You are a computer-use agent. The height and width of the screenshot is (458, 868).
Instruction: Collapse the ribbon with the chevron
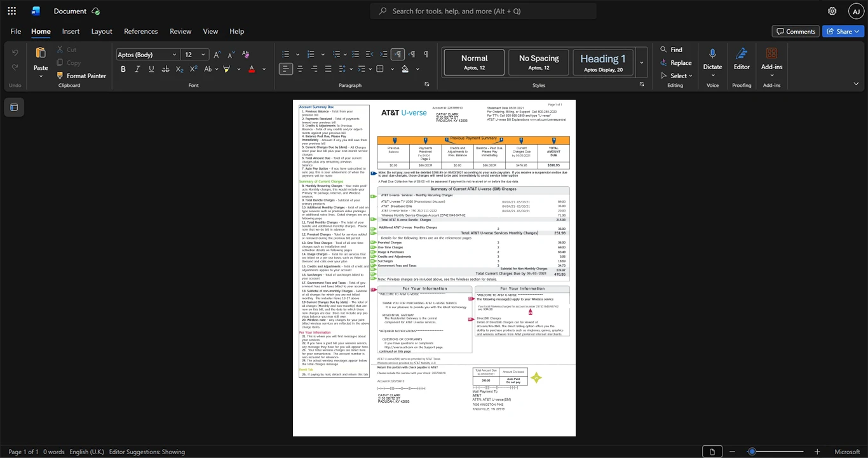[x=856, y=83]
